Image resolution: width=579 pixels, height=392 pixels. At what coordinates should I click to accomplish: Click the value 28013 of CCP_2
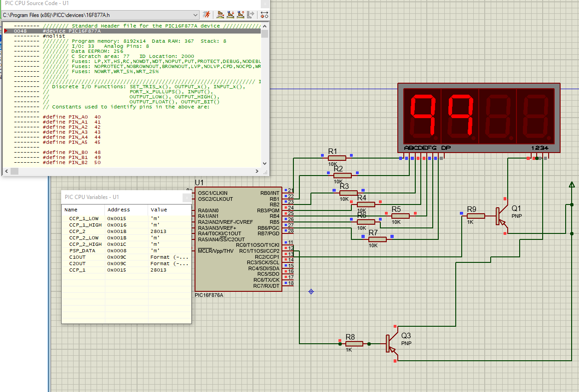coord(158,231)
